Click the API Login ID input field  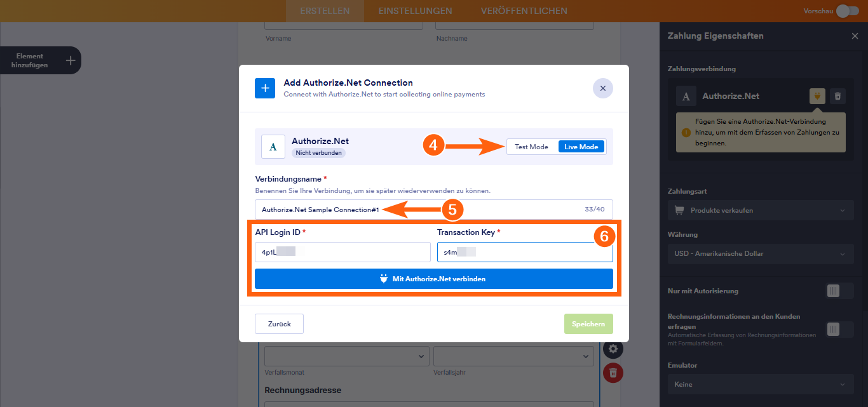tap(342, 251)
